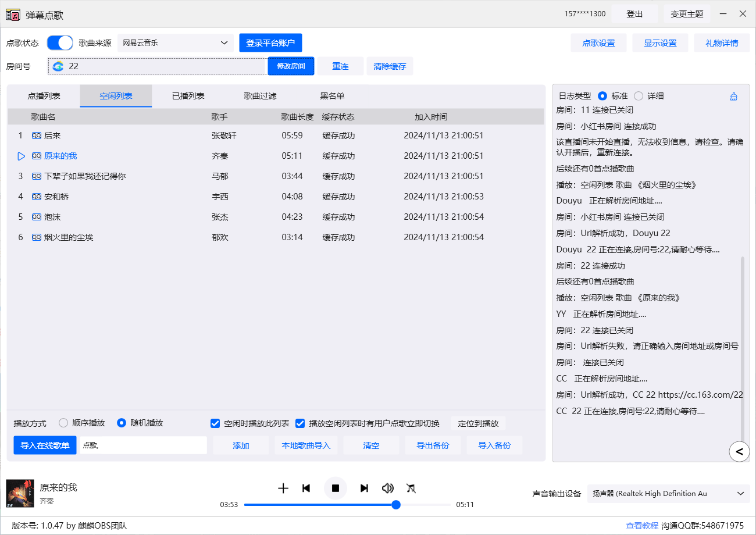Viewport: 756px width, 535px height.
Task: Click the add song plus icon in player
Action: 283,488
